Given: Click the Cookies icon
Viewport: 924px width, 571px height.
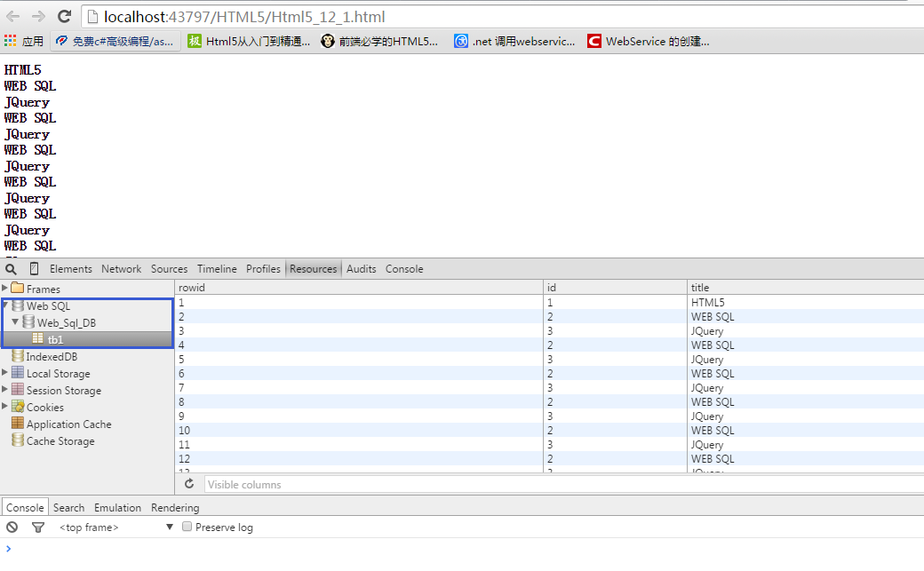Looking at the screenshot, I should coord(18,407).
